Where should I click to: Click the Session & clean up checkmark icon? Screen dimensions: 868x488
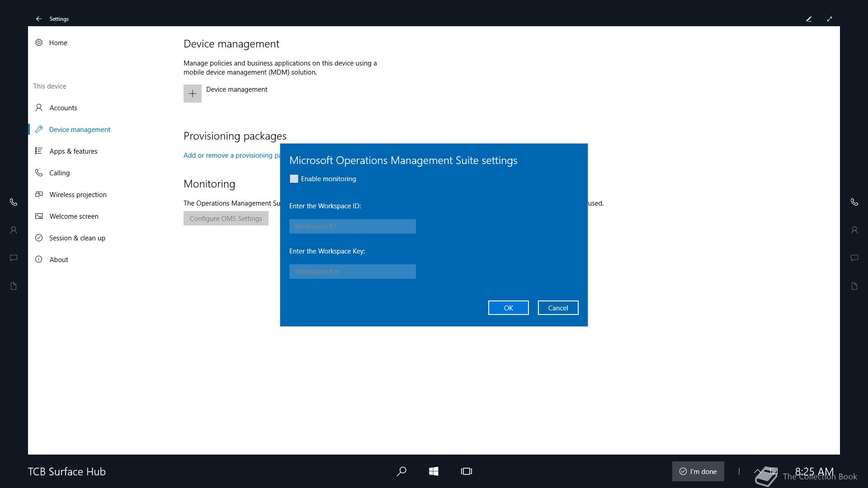39,238
